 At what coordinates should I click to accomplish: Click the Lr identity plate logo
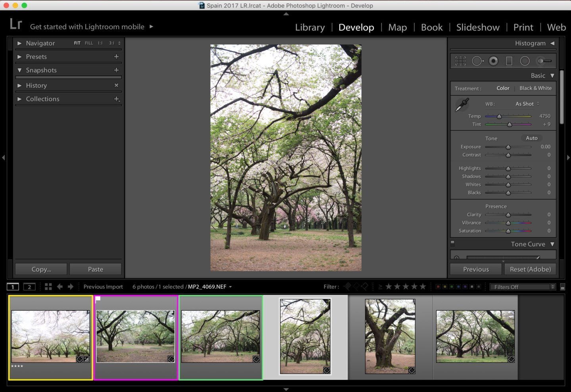pyautogui.click(x=16, y=24)
